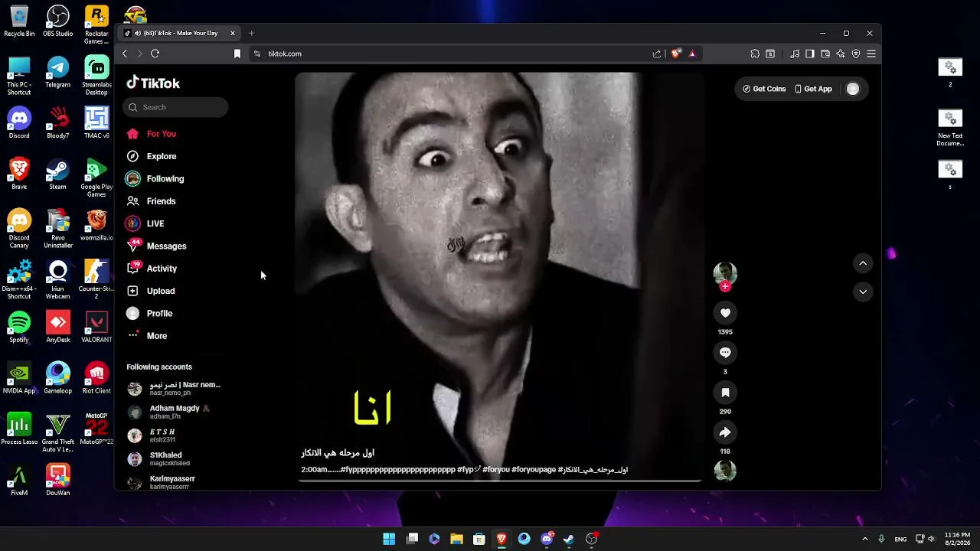Open the Brave Wallet icon
The image size is (980, 551).
click(x=825, y=54)
